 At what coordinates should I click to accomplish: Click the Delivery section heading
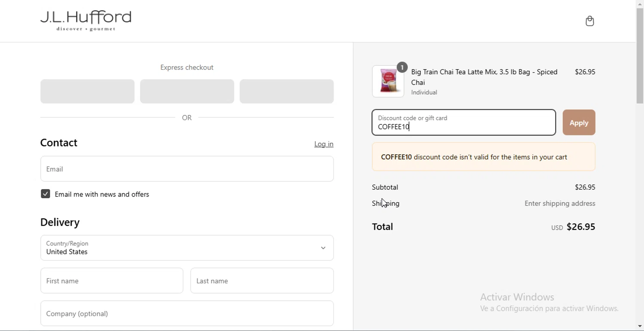(x=60, y=223)
